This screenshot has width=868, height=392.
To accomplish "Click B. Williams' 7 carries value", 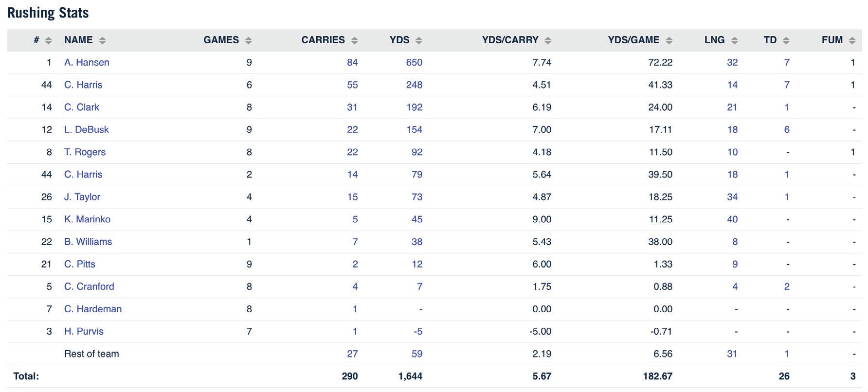I will (x=355, y=242).
